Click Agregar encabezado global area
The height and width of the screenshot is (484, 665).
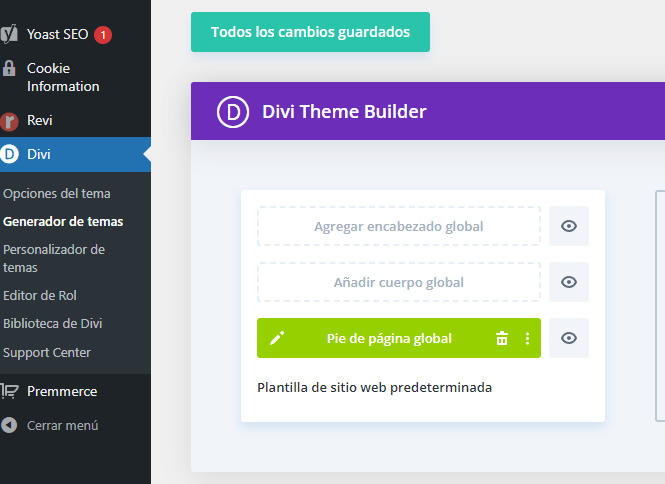[399, 226]
